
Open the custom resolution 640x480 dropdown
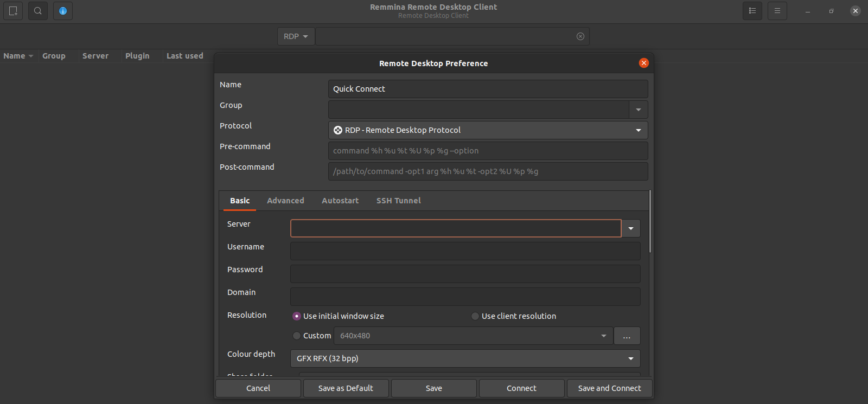(x=474, y=336)
